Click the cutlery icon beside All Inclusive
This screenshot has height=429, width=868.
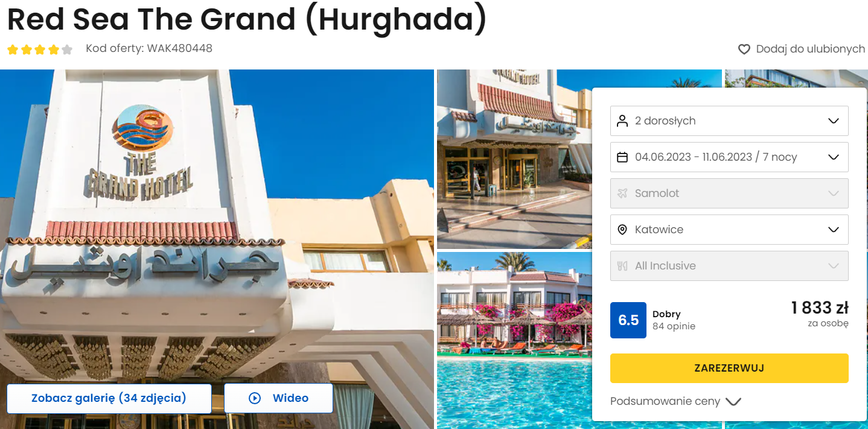tap(622, 266)
